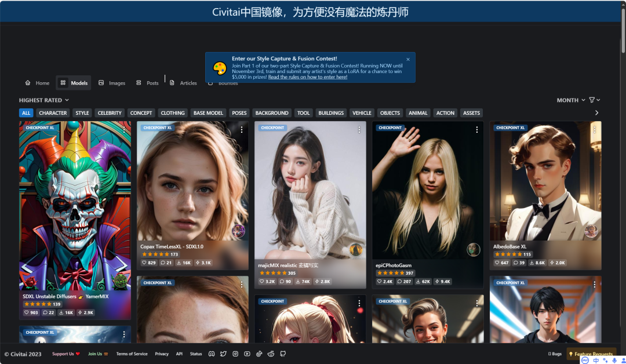
Task: Filter by BASE MODEL category
Action: pyautogui.click(x=208, y=113)
